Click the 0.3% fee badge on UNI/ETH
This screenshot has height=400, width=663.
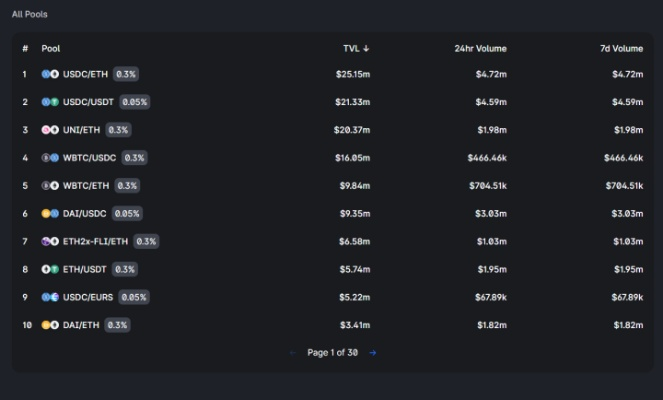click(118, 130)
